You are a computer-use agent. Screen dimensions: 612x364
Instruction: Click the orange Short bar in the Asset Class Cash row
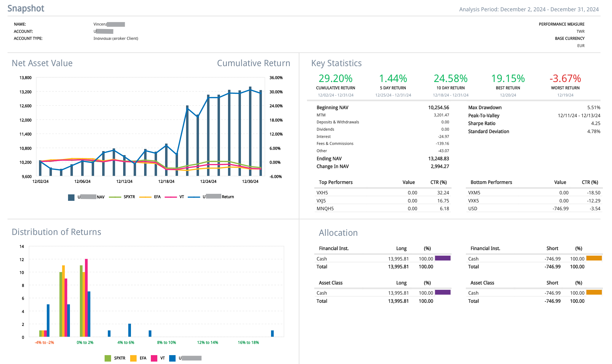tap(594, 292)
